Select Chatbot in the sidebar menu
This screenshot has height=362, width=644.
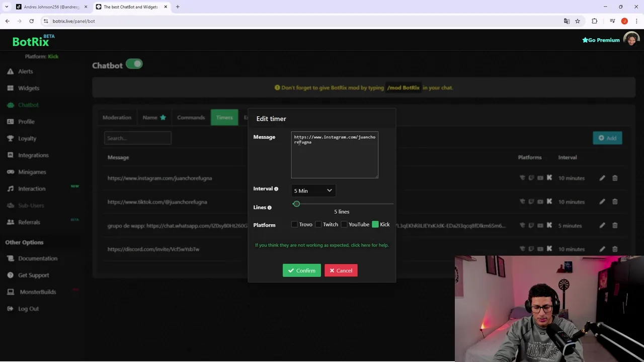(x=28, y=105)
